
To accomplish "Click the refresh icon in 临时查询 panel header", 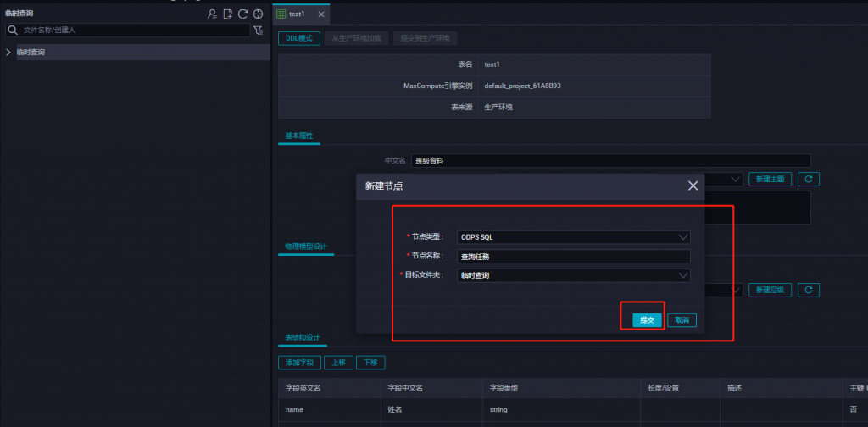I will (x=242, y=14).
